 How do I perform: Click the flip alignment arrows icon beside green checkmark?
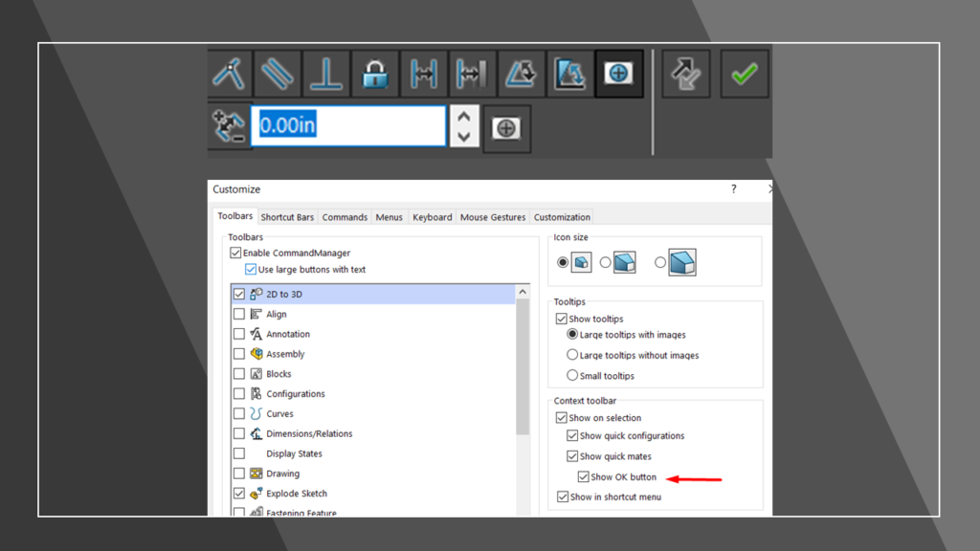[685, 74]
